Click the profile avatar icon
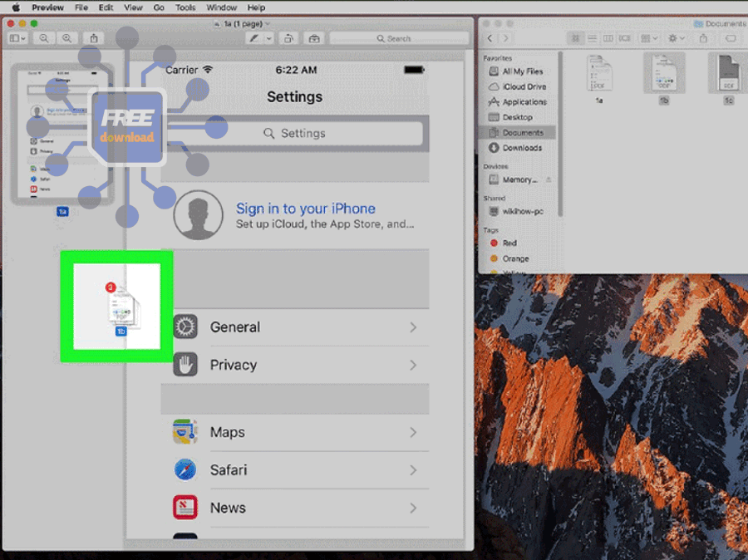 coord(198,215)
